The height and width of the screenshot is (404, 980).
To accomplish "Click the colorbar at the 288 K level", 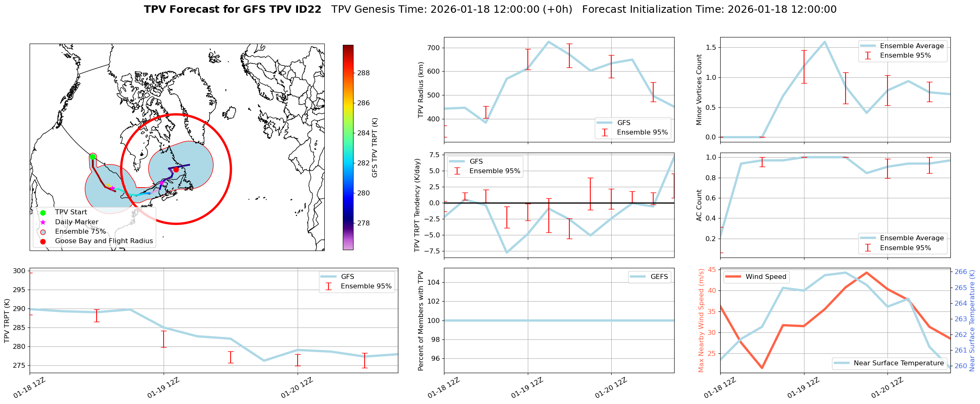I will pyautogui.click(x=348, y=73).
